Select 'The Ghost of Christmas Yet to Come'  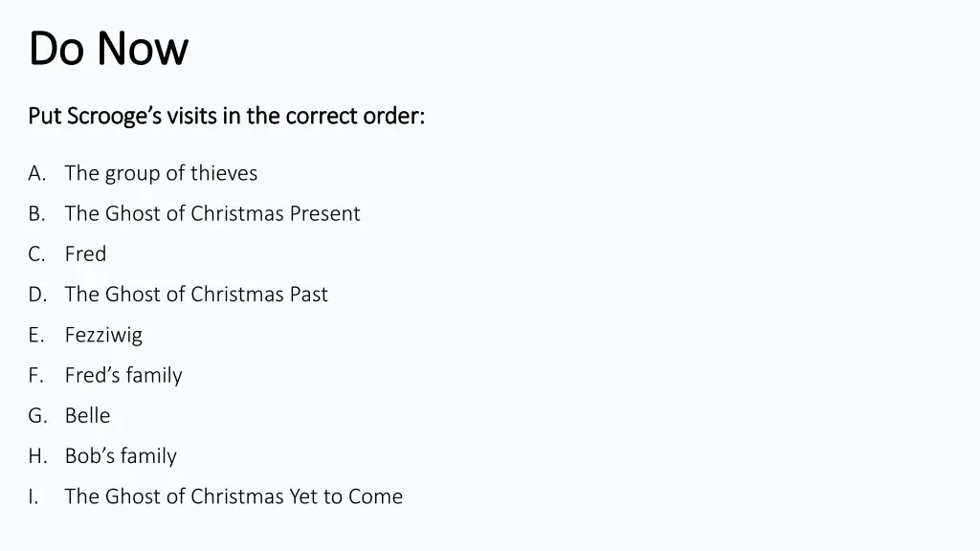click(234, 496)
